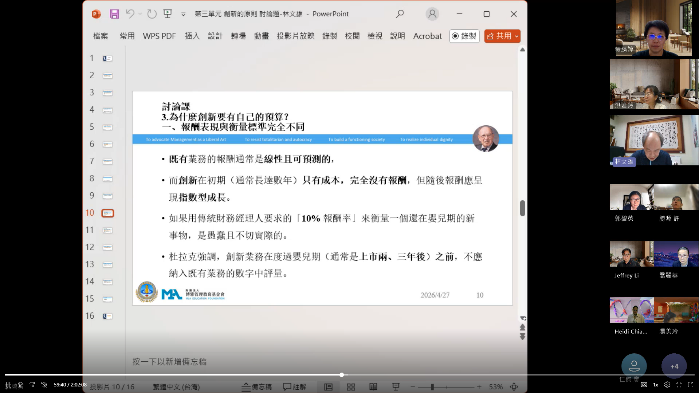
Task: Click the user account avatar icon
Action: [432, 14]
